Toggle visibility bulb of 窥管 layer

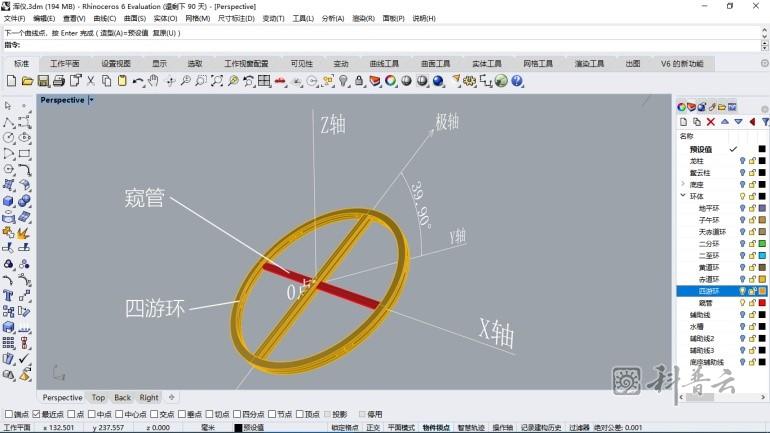[742, 303]
